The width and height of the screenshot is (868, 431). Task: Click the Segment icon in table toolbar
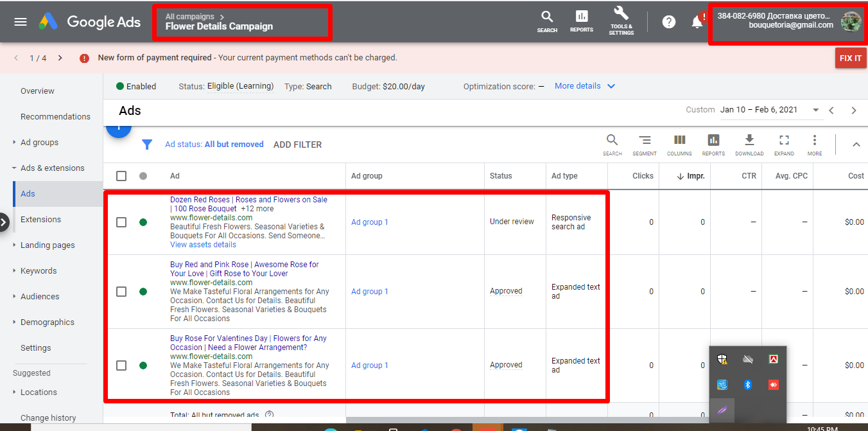point(644,141)
